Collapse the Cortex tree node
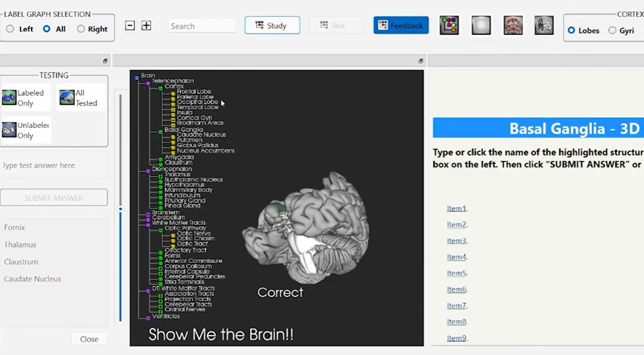 (161, 88)
